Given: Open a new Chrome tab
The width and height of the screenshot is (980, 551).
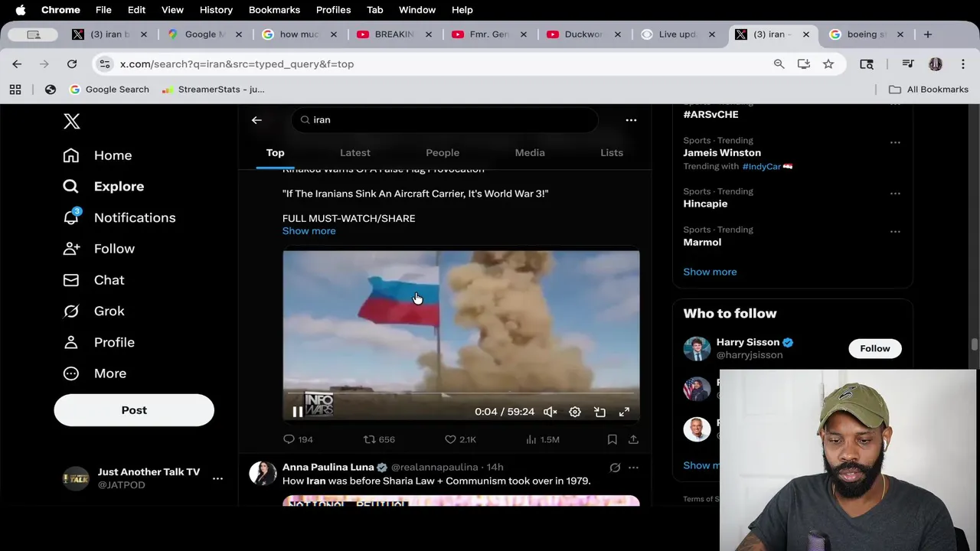Looking at the screenshot, I should coord(927,34).
